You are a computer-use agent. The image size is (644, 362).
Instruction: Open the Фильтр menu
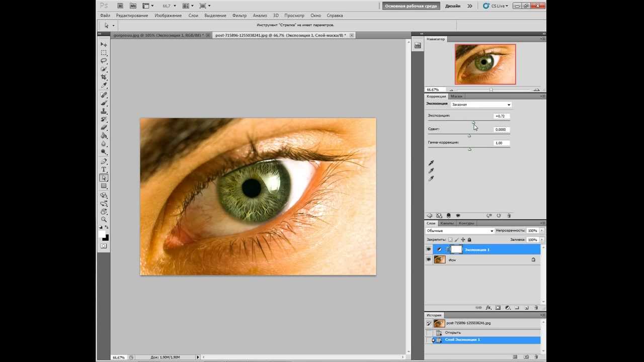click(239, 16)
